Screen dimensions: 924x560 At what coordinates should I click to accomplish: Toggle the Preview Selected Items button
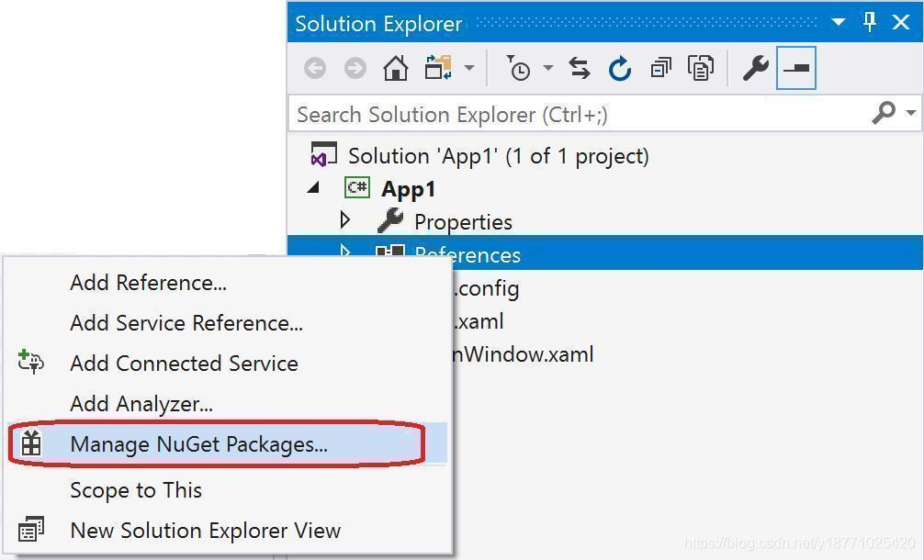(x=796, y=68)
